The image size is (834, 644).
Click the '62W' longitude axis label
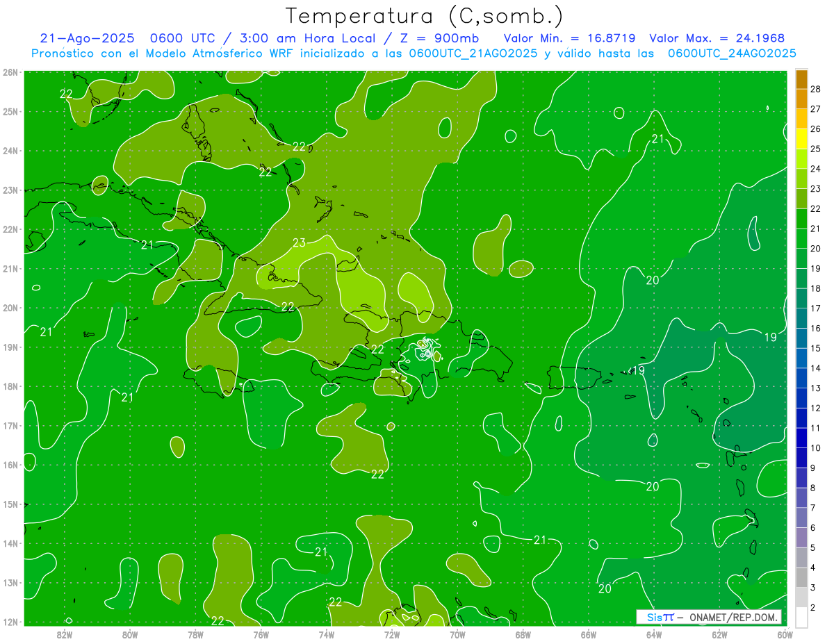(x=719, y=634)
